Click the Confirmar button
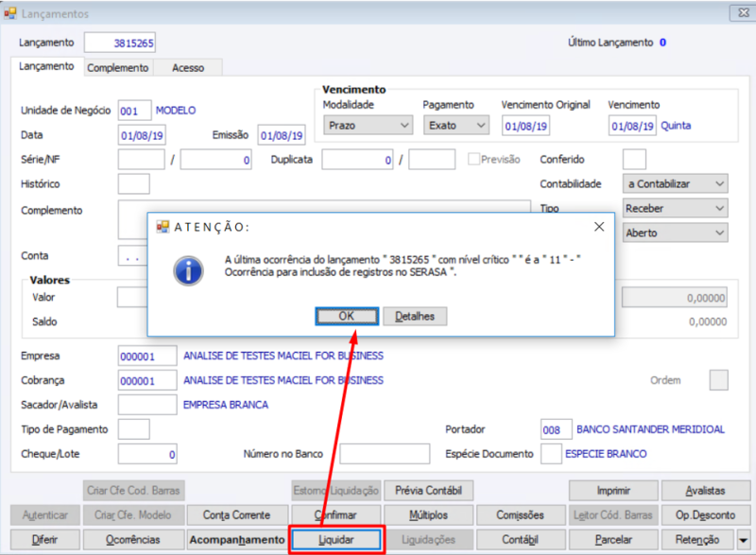 336,515
